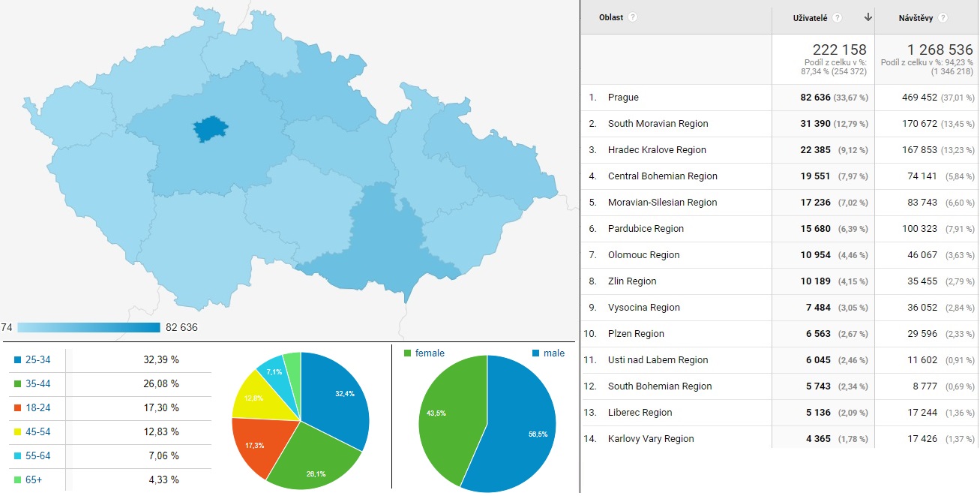Click the Oblast column header
This screenshot has width=980, height=496.
coord(611,18)
